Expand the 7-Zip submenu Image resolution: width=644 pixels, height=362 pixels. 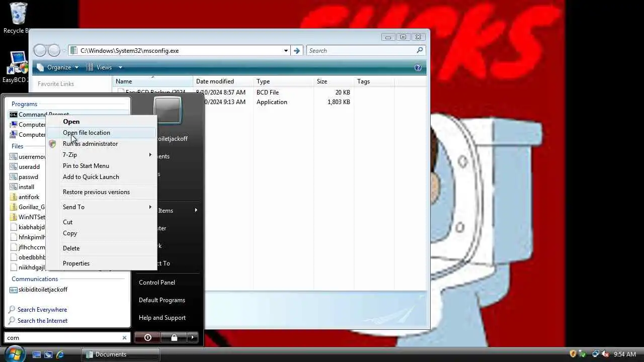[101, 155]
